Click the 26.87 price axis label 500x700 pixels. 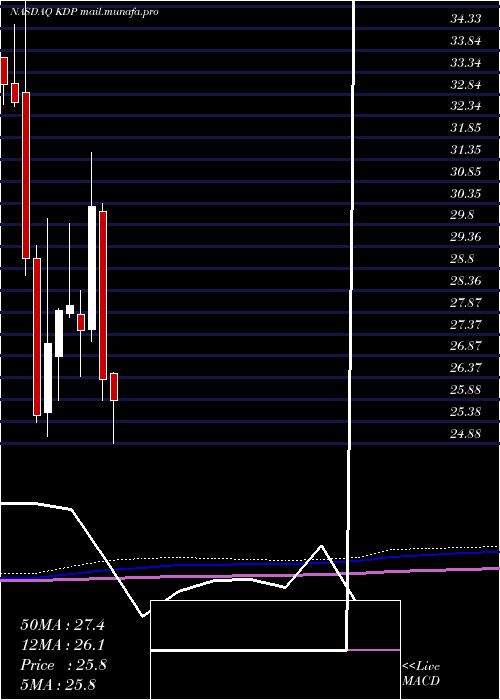[x=466, y=346]
